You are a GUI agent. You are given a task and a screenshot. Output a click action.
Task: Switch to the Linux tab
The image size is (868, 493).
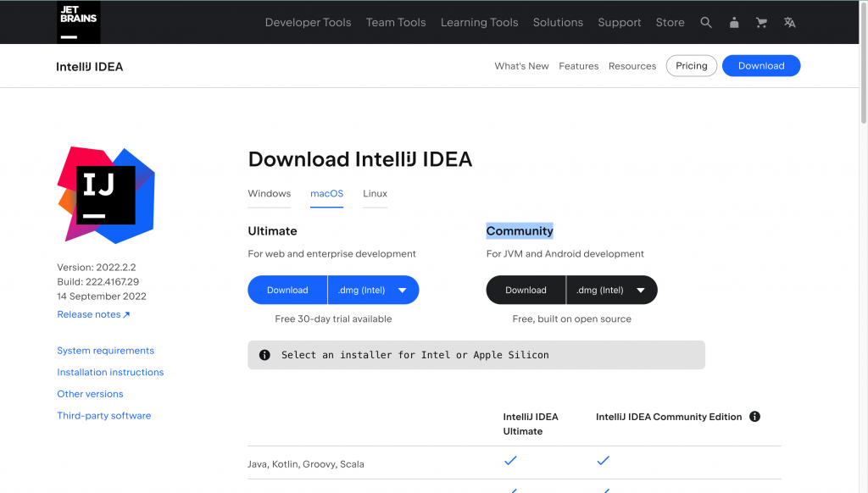(375, 194)
